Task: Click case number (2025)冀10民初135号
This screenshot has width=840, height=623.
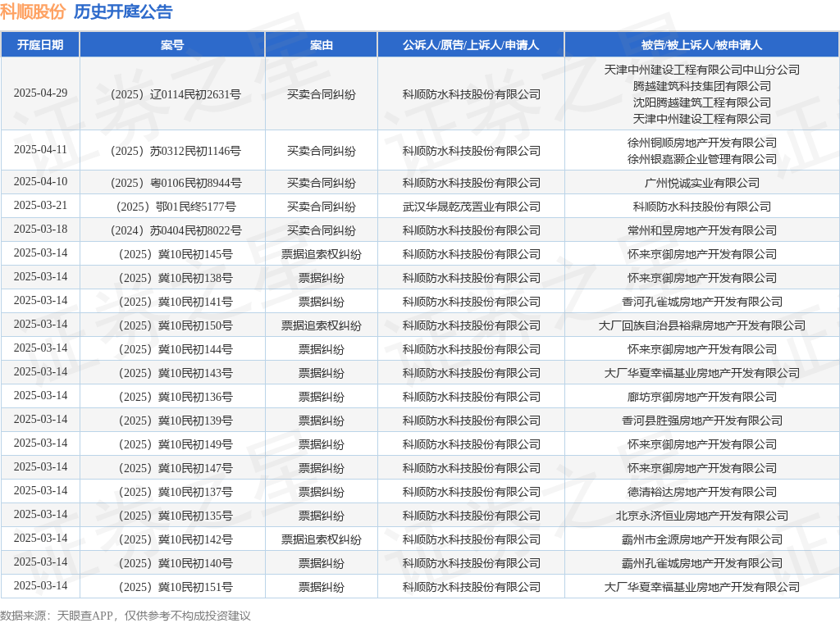Action: [176, 516]
